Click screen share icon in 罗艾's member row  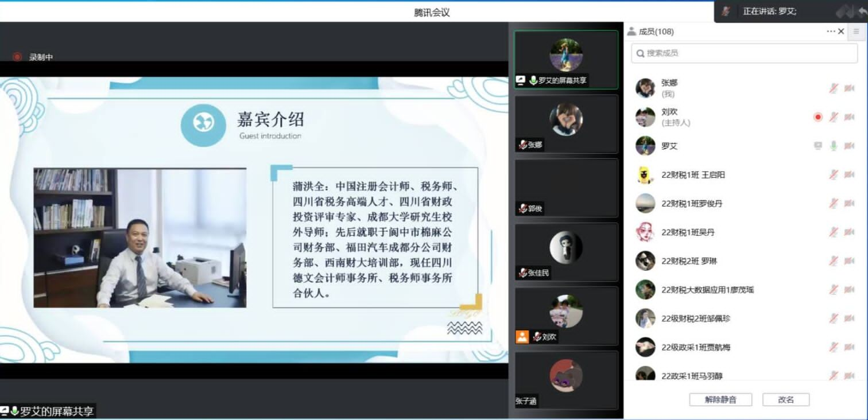pyautogui.click(x=818, y=146)
